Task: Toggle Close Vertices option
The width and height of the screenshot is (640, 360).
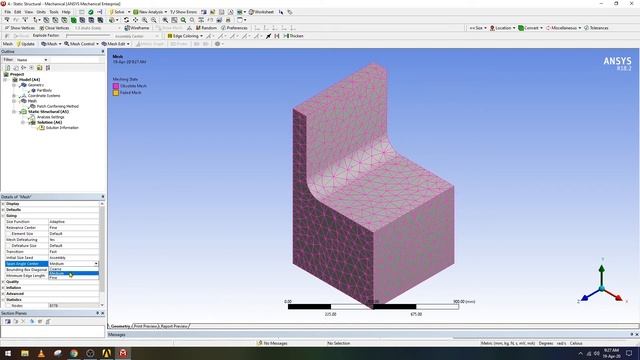Action: click(54, 28)
